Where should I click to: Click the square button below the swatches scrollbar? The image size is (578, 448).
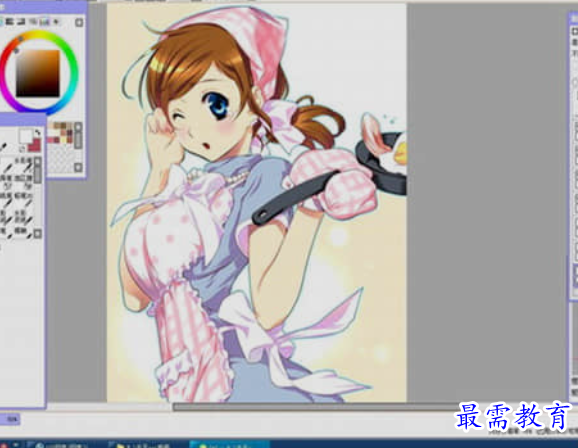point(78,167)
